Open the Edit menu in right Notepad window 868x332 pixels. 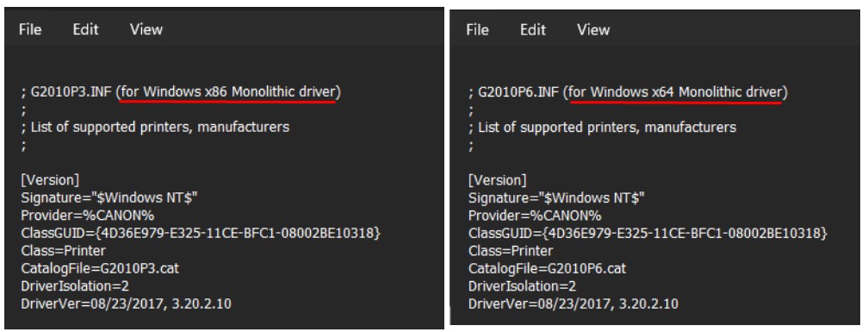point(532,29)
